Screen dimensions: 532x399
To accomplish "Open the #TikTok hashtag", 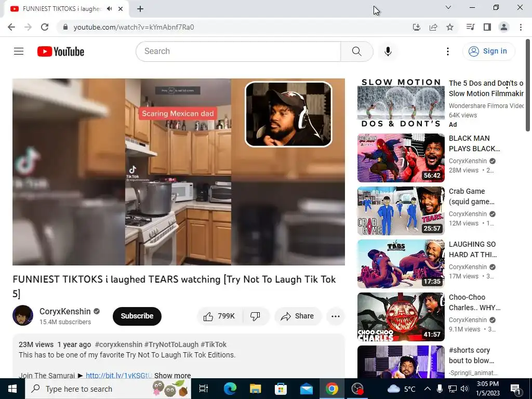I will coord(214,344).
